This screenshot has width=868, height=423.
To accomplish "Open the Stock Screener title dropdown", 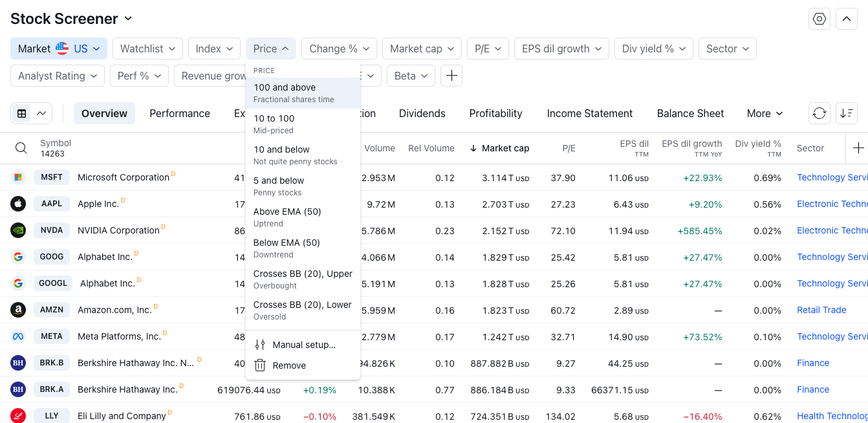I will (x=71, y=19).
